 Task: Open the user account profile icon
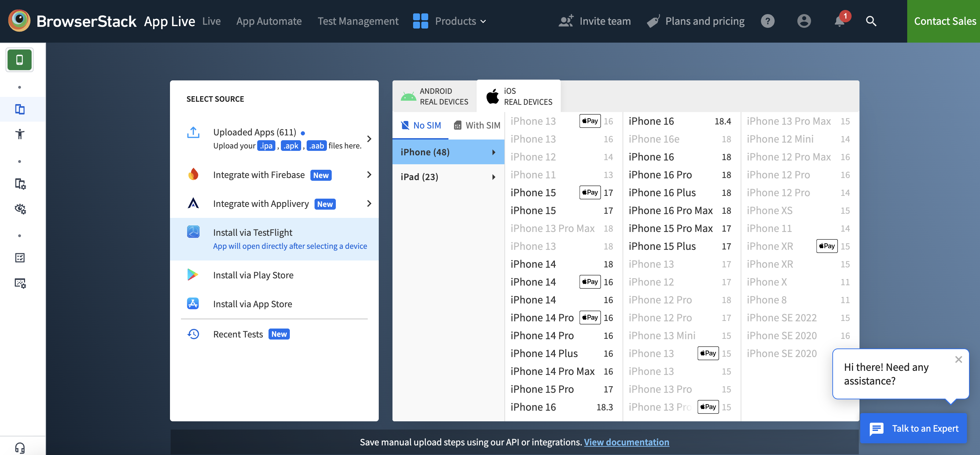click(804, 21)
